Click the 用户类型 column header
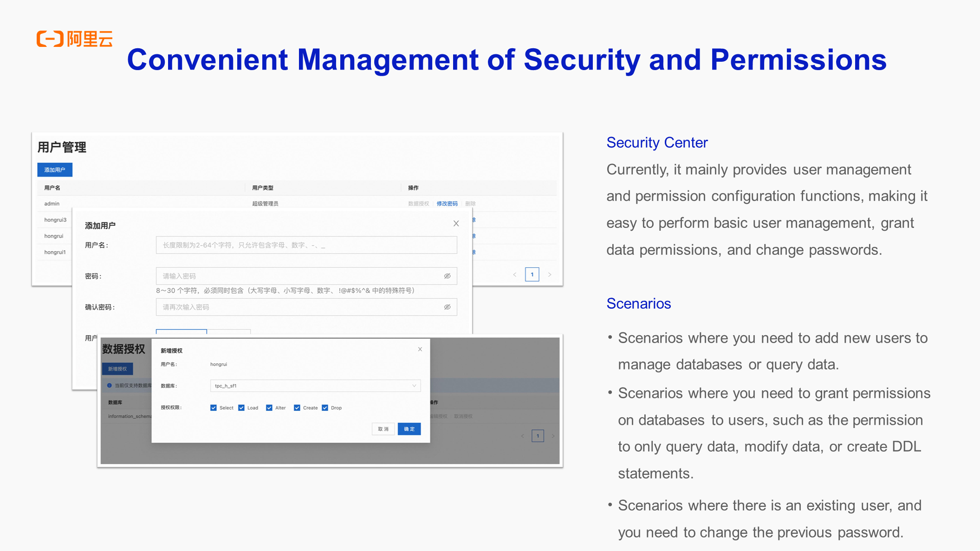980x551 pixels. coord(263,188)
